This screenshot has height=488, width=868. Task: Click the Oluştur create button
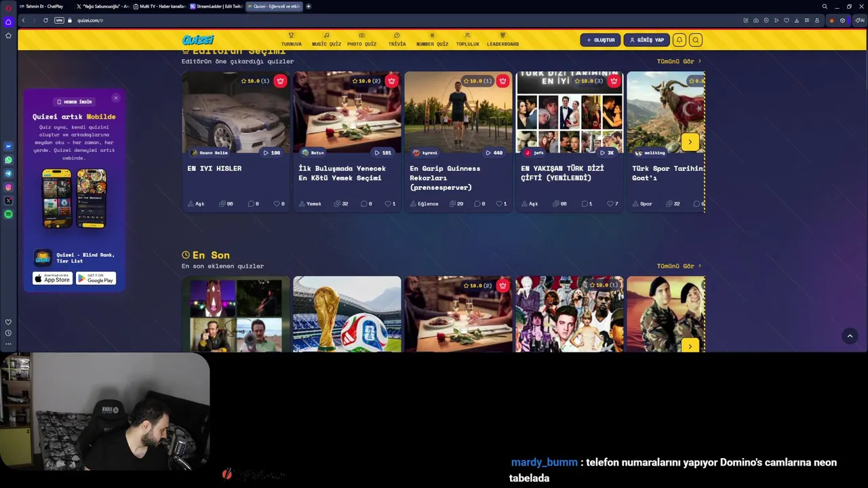[600, 40]
